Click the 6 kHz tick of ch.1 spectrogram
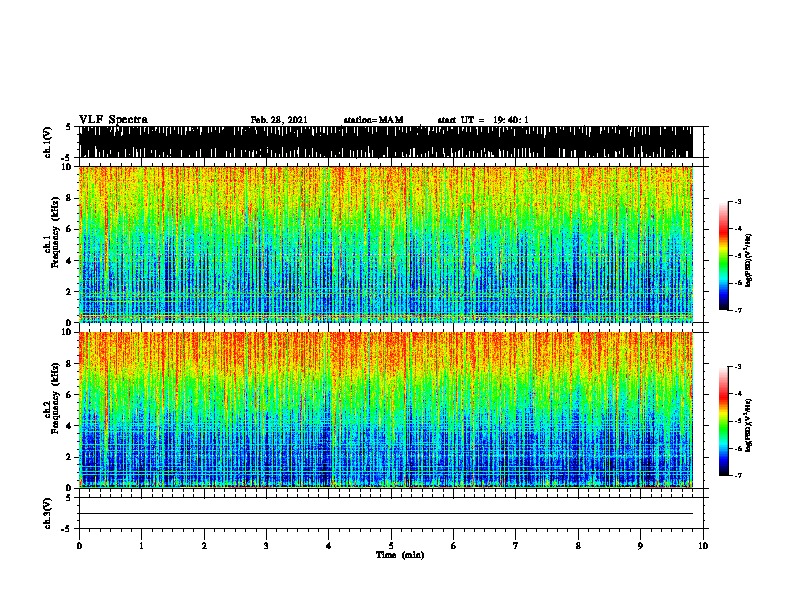 pos(70,229)
